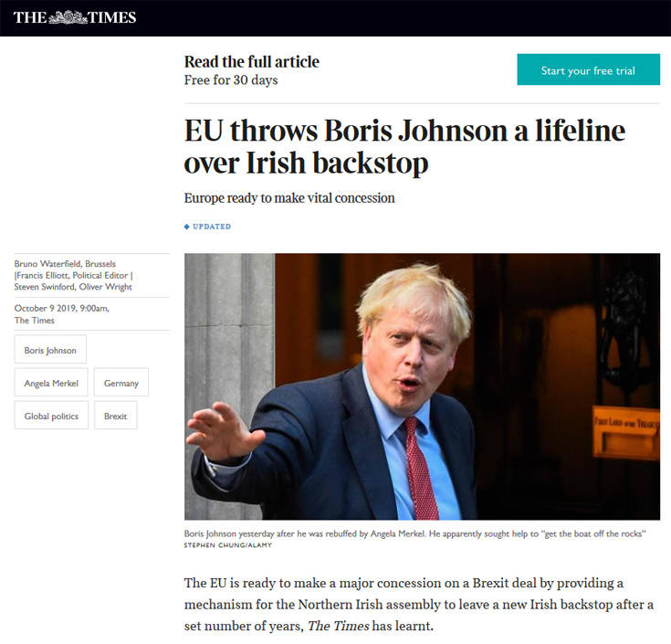Start your free trial
The width and height of the screenshot is (671, 644).
[x=589, y=69]
